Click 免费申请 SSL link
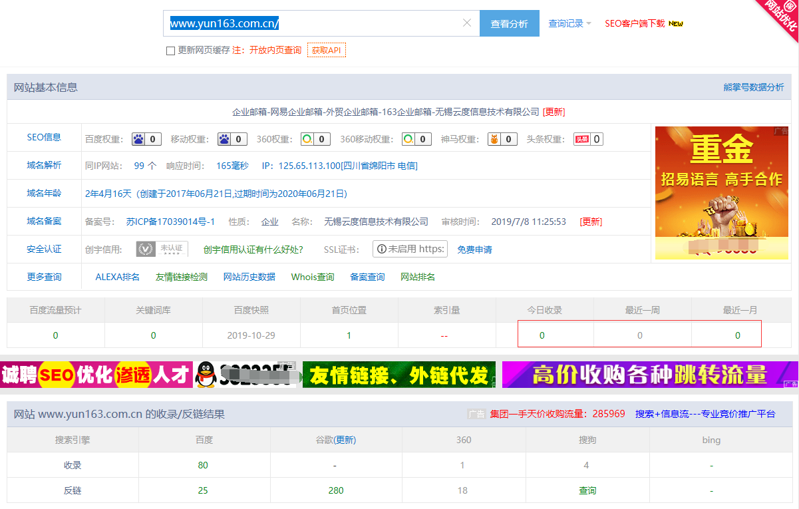Image resolution: width=799 pixels, height=509 pixels. [x=474, y=250]
